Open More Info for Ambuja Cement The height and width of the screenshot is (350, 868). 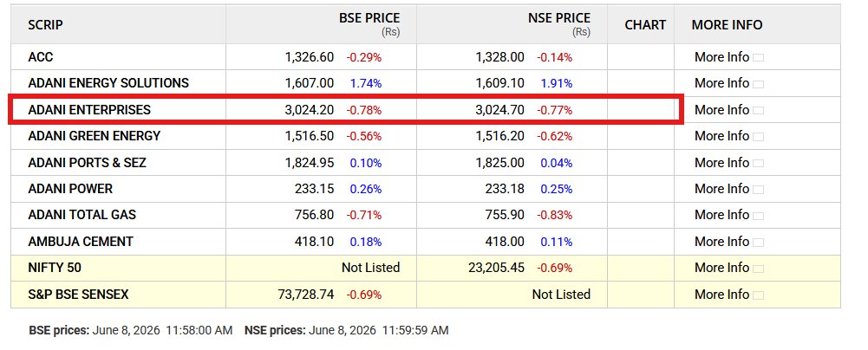coord(721,242)
